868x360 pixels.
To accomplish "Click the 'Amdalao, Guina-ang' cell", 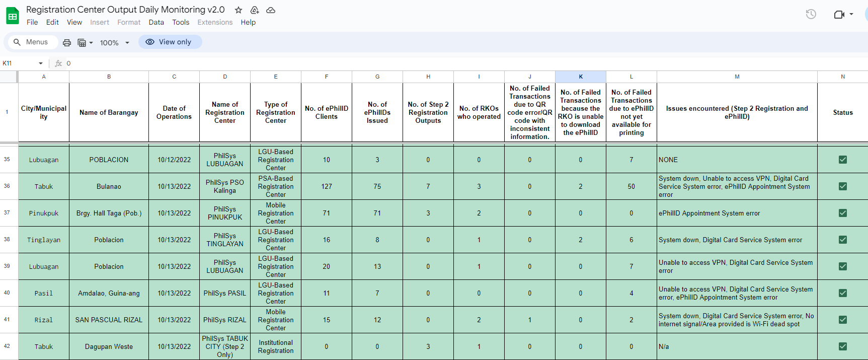I will tap(109, 293).
